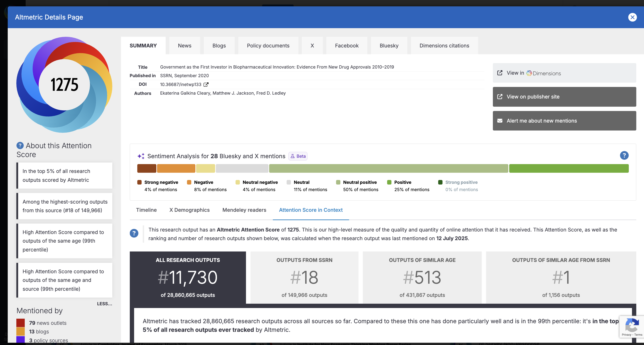Click the Dimensions logo icon
This screenshot has height=345, width=644.
[529, 73]
